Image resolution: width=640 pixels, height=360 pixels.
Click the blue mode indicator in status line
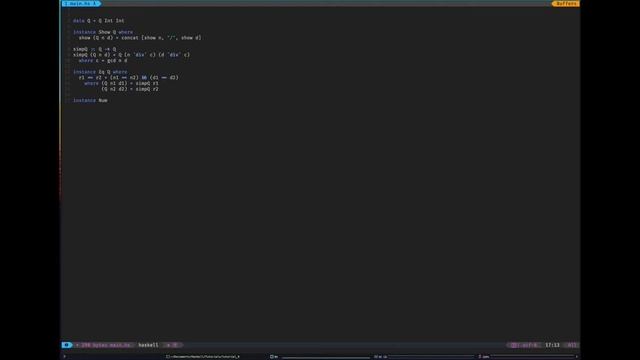[67, 345]
